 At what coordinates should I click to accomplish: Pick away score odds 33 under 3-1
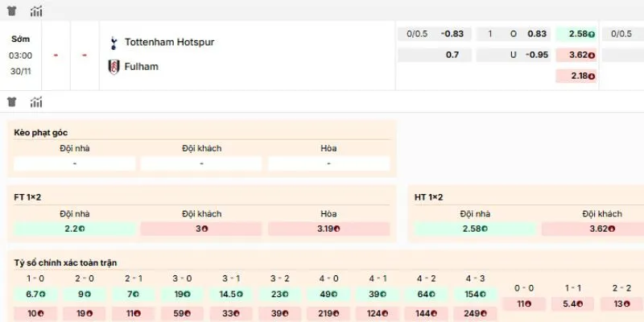pyautogui.click(x=231, y=314)
